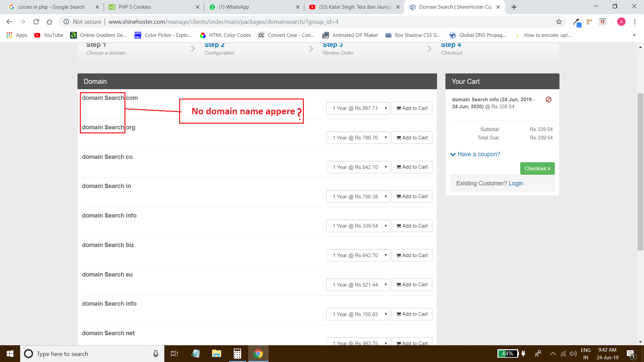The image size is (644, 362).
Task: Open Global DNS Propagation bookmark
Action: (x=478, y=35)
